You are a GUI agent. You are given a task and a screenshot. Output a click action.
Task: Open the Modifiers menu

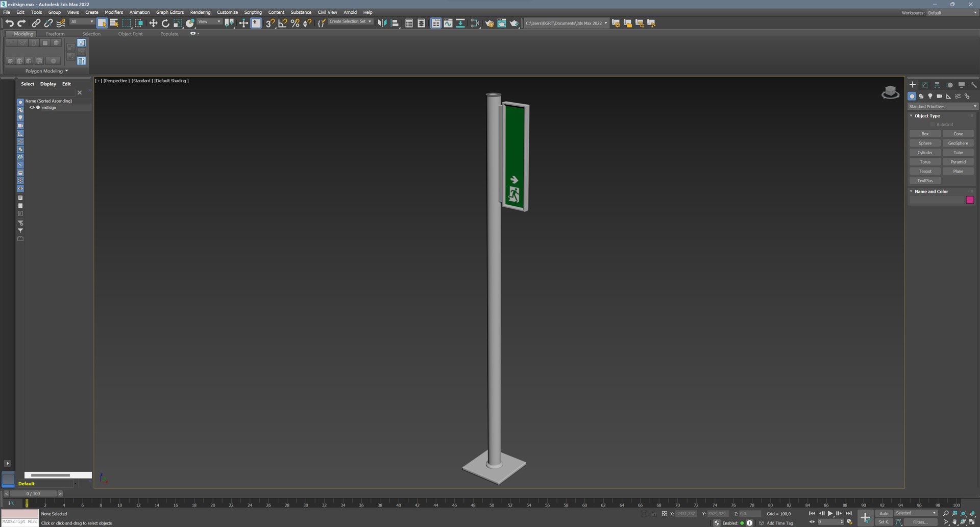coord(114,12)
